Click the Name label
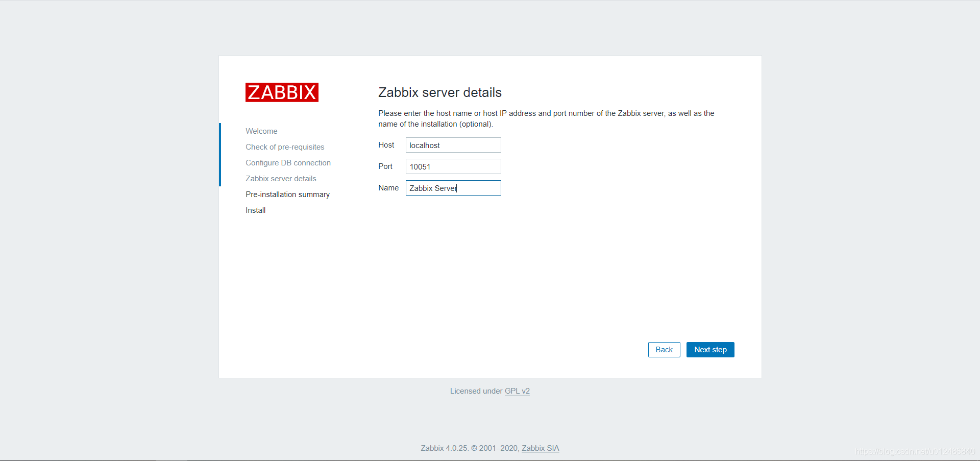Image resolution: width=980 pixels, height=461 pixels. coord(388,188)
